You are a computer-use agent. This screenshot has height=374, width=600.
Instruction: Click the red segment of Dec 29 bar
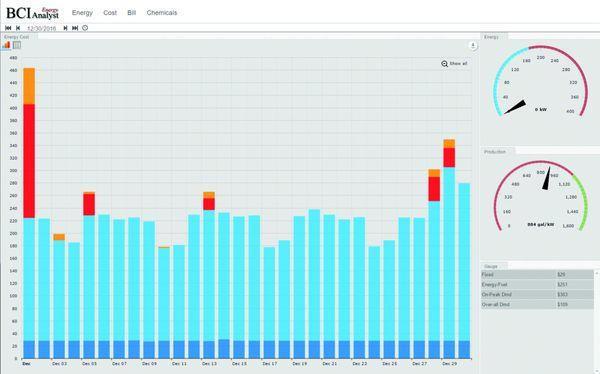pos(449,157)
